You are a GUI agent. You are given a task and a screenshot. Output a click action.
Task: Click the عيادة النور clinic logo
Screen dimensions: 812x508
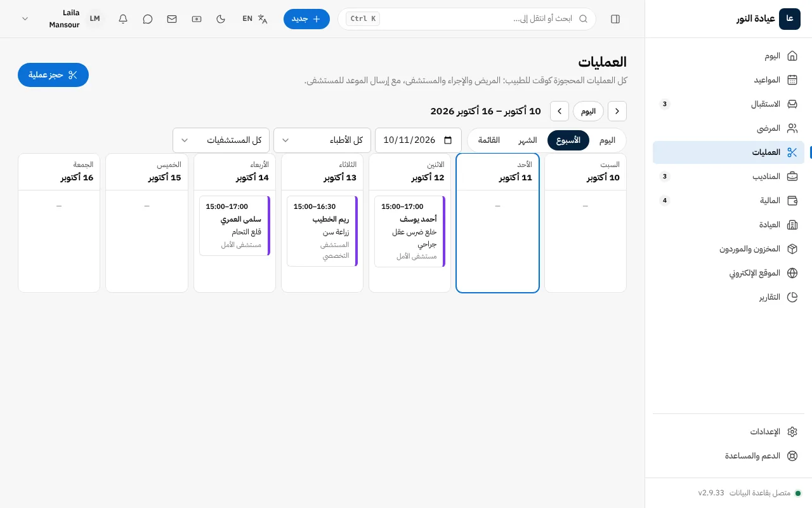(x=790, y=19)
